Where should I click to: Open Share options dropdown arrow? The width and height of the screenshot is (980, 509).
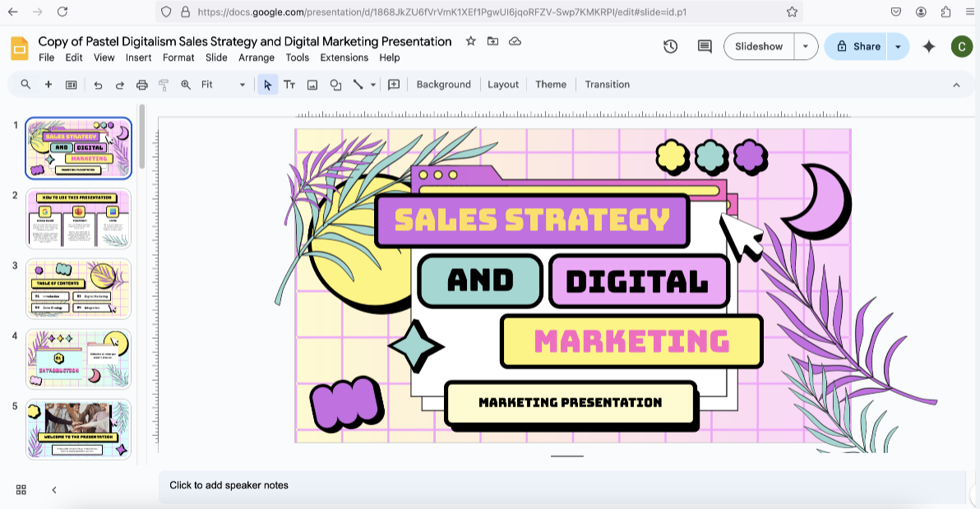coord(898,46)
